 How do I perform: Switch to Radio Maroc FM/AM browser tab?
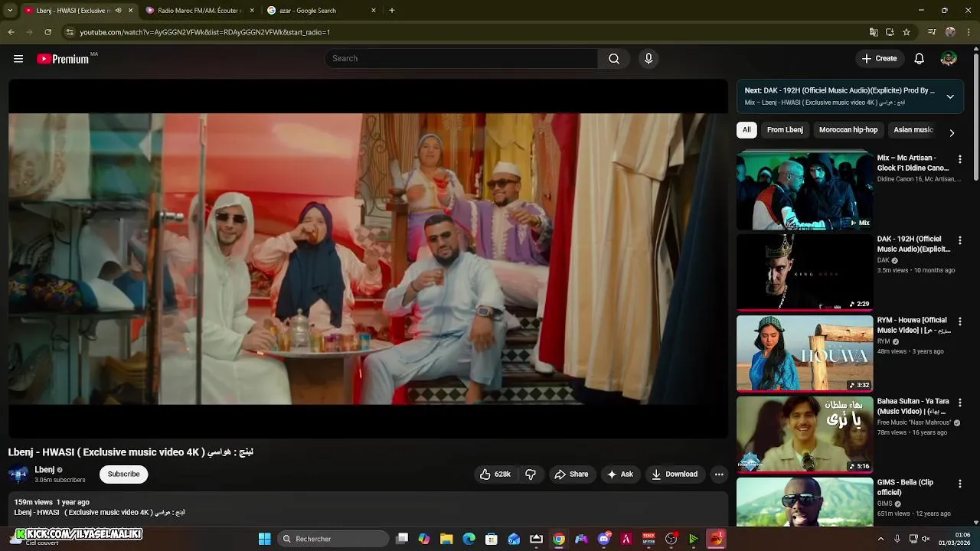(200, 11)
